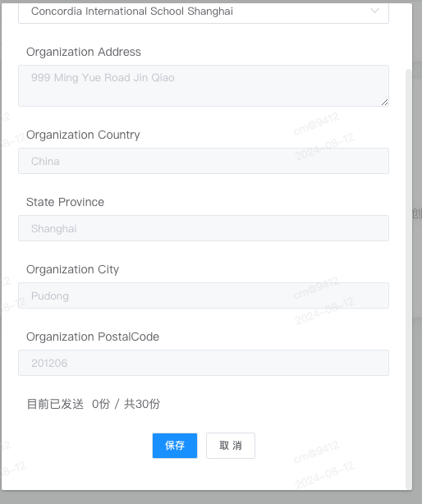This screenshot has height=504, width=422.
Task: Click the grey backdrop below the dialog
Action: (x=211, y=497)
